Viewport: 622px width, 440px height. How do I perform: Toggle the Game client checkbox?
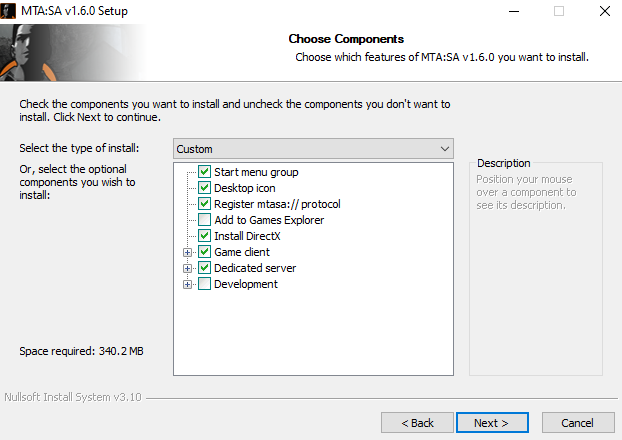point(205,252)
